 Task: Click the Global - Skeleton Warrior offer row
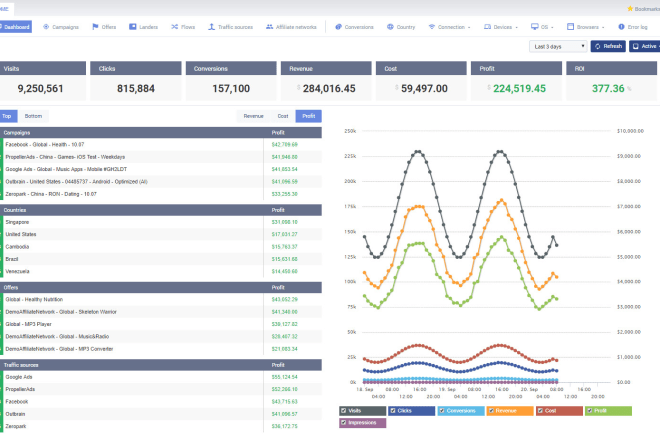[161, 312]
